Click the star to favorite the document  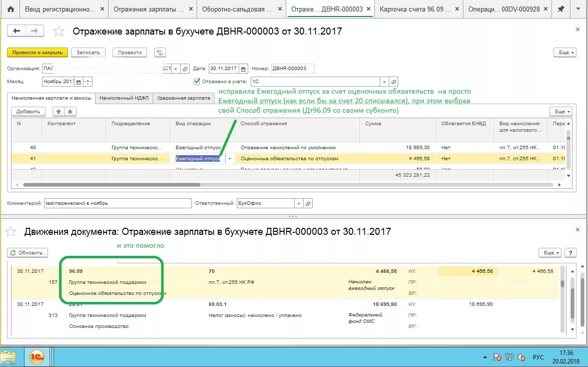[59, 31]
